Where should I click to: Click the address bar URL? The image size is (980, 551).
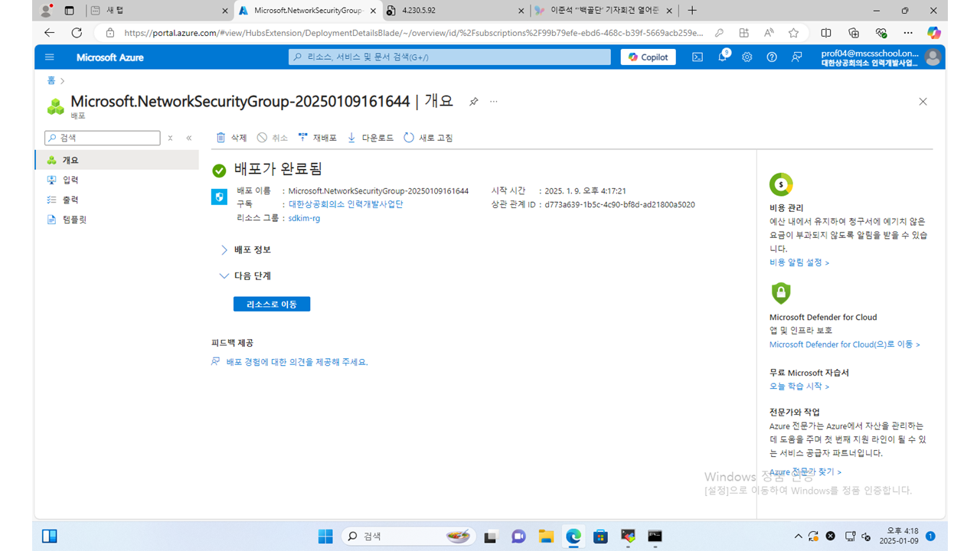tap(412, 33)
